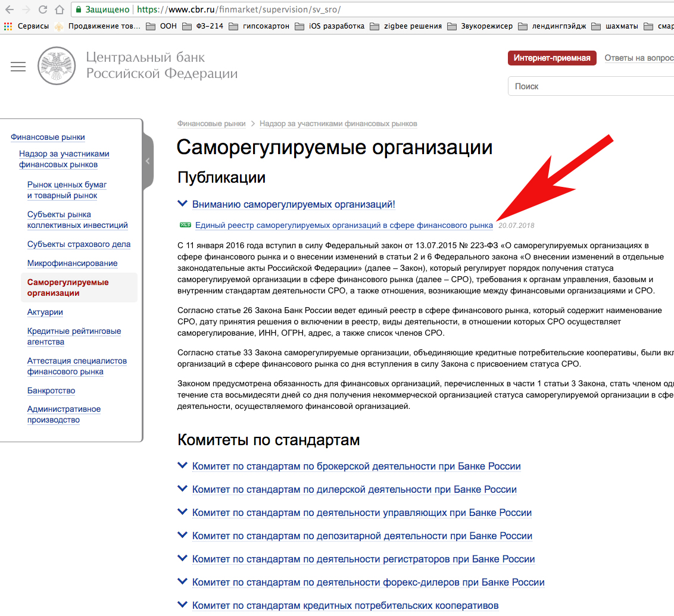
Task: Download Единый реестр саморегулируемых организаций link
Action: click(344, 225)
